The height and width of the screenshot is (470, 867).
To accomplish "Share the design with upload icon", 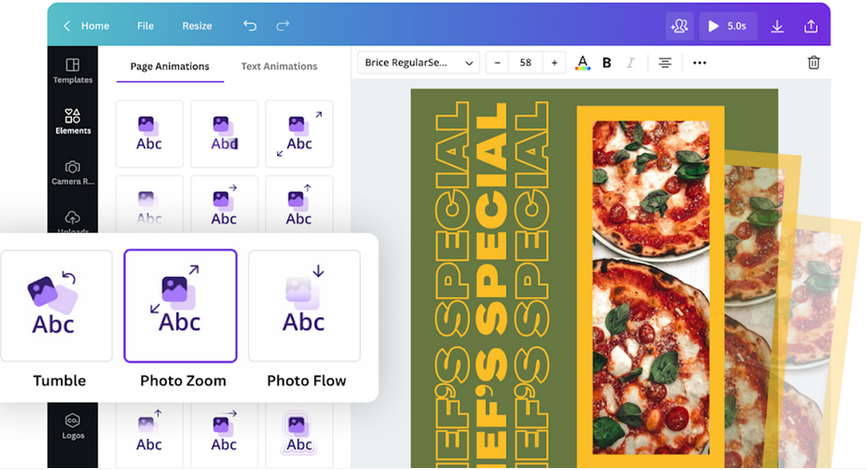I will point(811,26).
